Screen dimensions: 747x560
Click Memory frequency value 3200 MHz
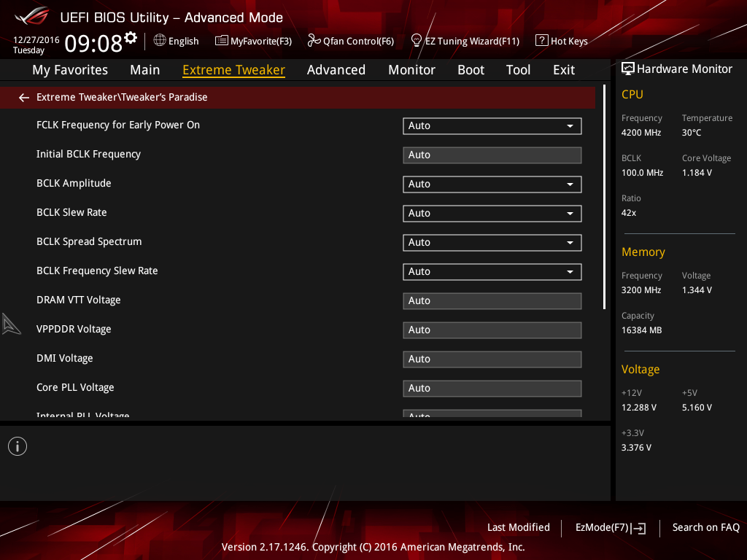(x=641, y=290)
